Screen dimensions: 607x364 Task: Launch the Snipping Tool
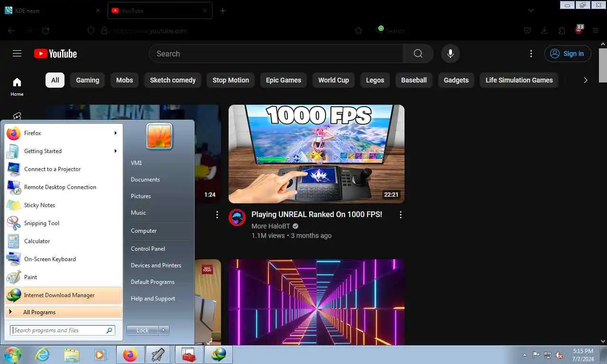tap(63, 223)
